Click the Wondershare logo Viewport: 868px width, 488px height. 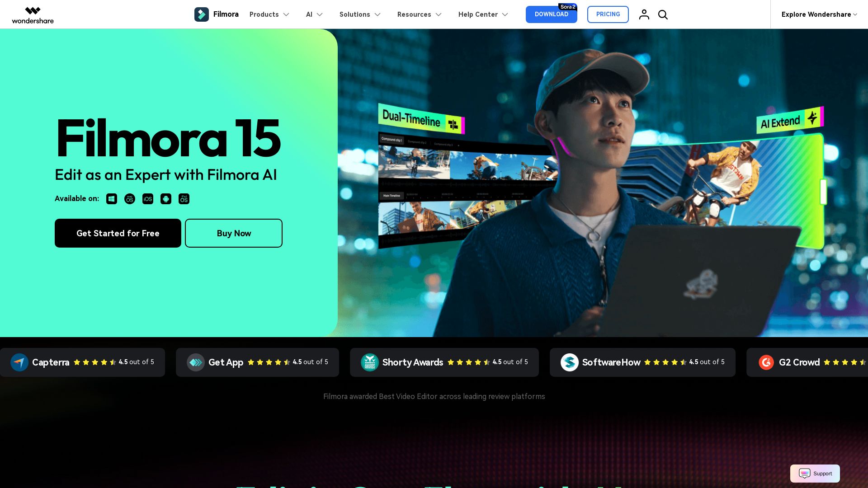click(33, 15)
